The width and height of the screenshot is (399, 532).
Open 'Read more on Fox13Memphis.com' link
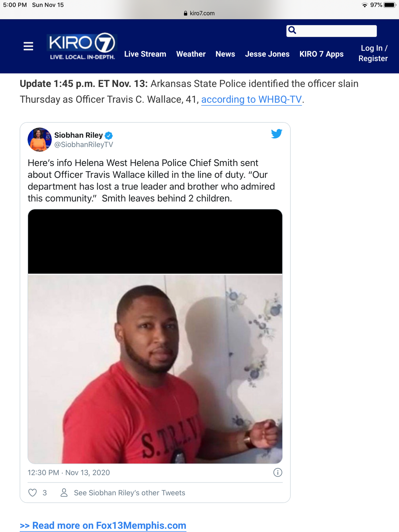coord(103,525)
